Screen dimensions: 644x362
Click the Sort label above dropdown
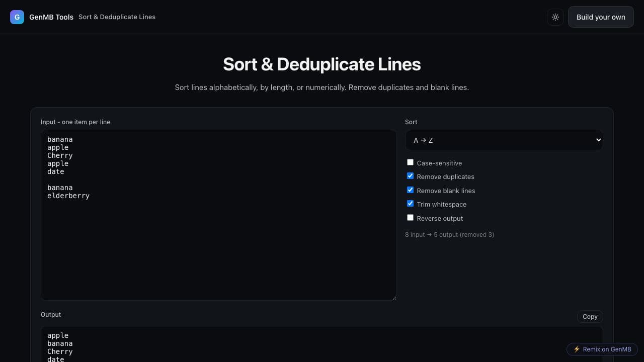[x=411, y=122]
